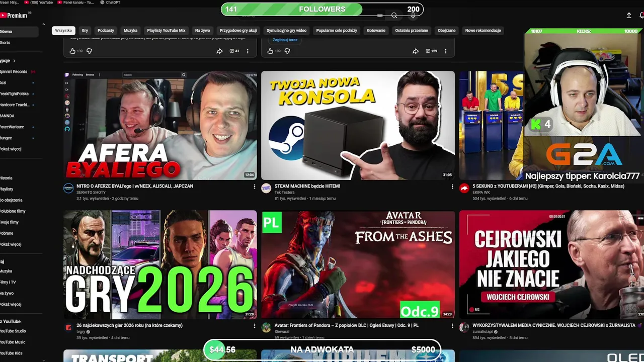Click the Zagłosuj teraz link
The image size is (644, 362).
285,40
